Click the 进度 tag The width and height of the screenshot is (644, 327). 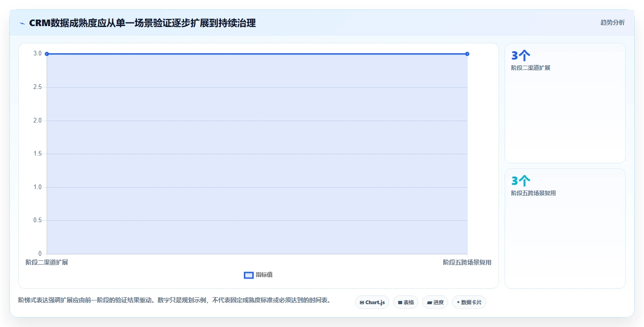pyautogui.click(x=435, y=302)
